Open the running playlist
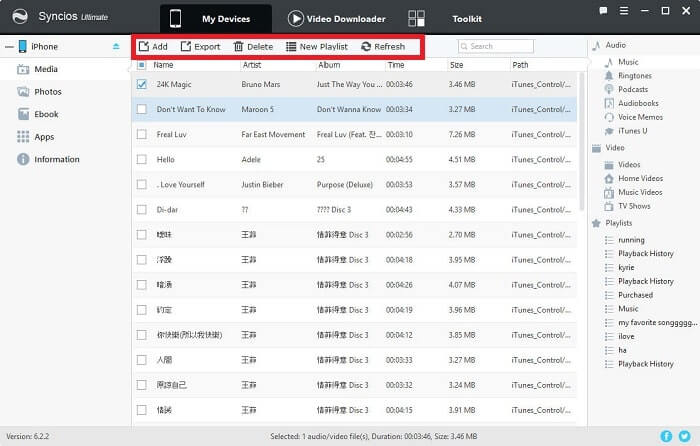This screenshot has width=700, height=446. coord(631,240)
